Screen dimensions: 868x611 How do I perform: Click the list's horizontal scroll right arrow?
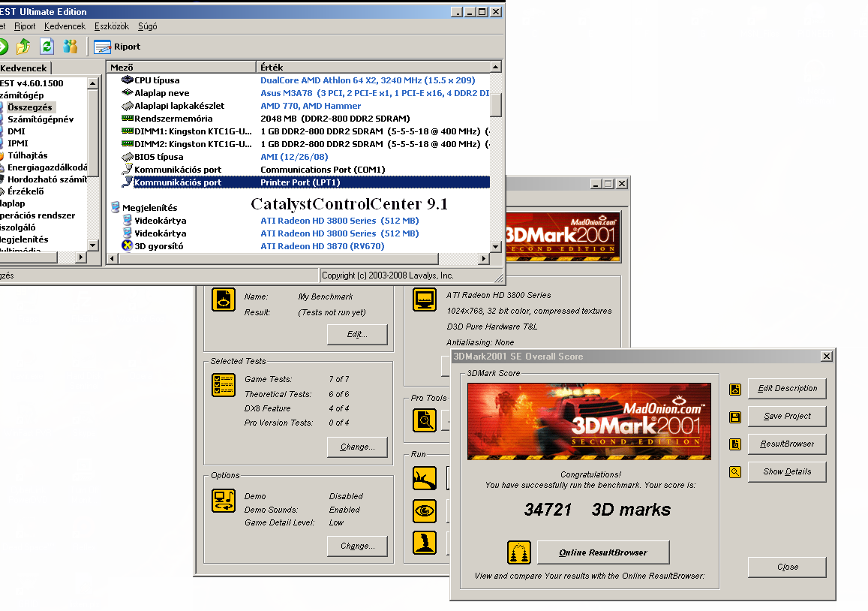click(x=484, y=258)
